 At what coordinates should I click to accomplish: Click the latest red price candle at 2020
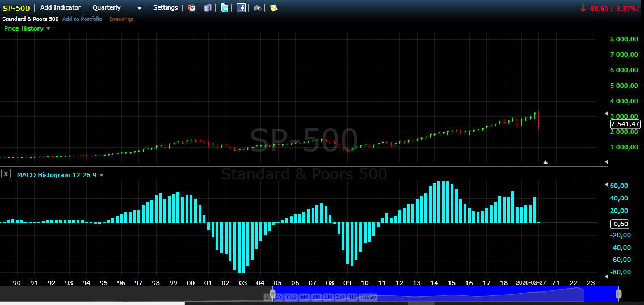[539, 120]
